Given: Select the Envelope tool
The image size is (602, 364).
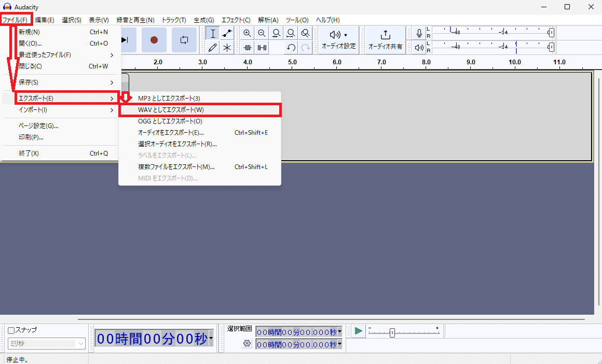Looking at the screenshot, I should 227,33.
